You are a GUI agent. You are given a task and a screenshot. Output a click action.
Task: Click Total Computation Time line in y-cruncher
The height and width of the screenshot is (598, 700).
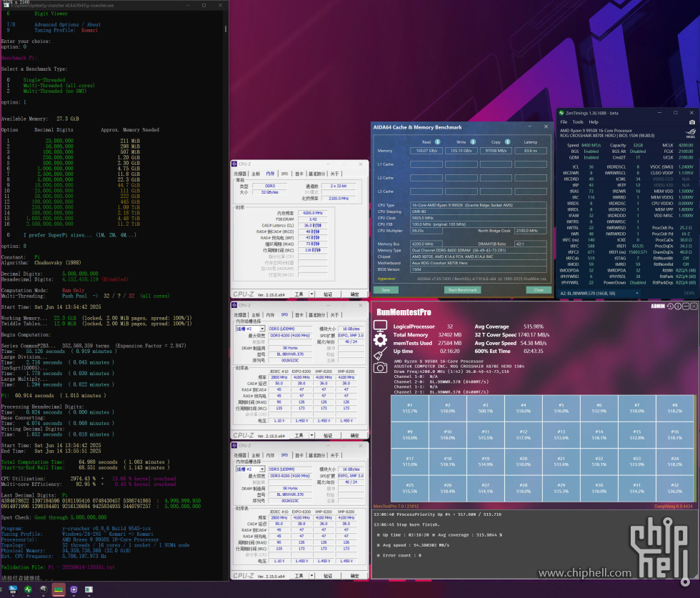pyautogui.click(x=85, y=462)
